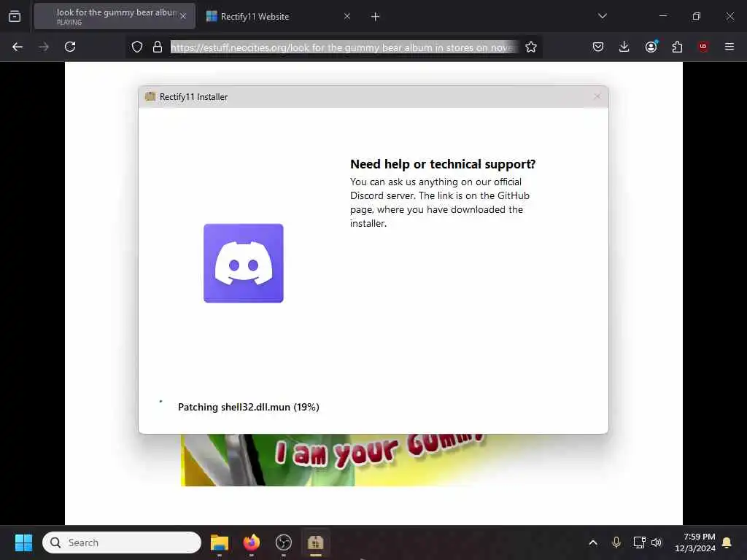The width and height of the screenshot is (747, 560).
Task: Restore down the Firefox window
Action: pyautogui.click(x=697, y=16)
